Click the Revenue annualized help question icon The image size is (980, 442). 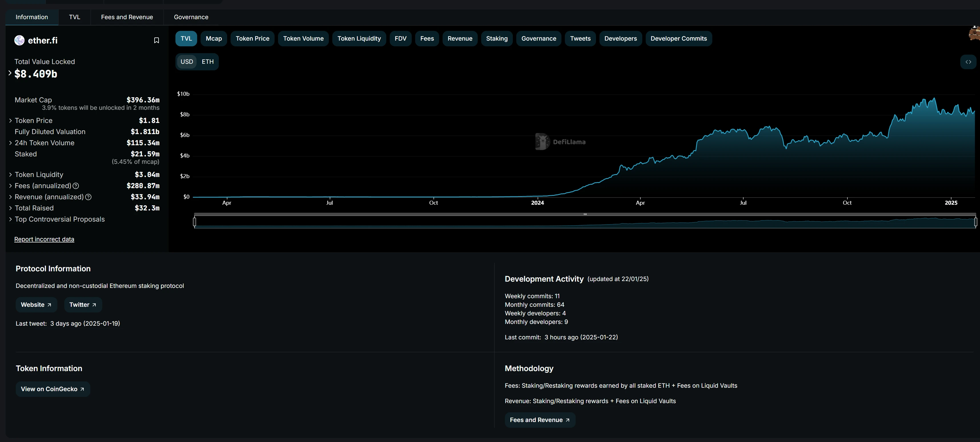(x=88, y=197)
